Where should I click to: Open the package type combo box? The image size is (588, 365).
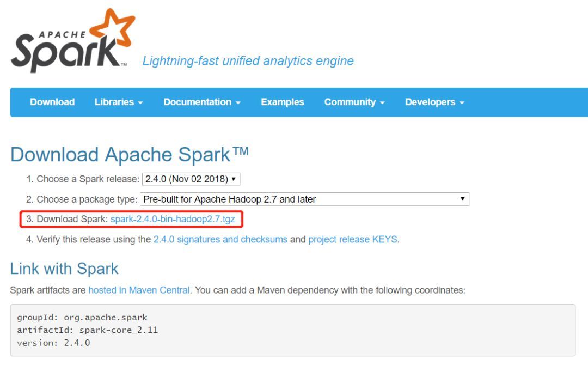pyautogui.click(x=304, y=199)
